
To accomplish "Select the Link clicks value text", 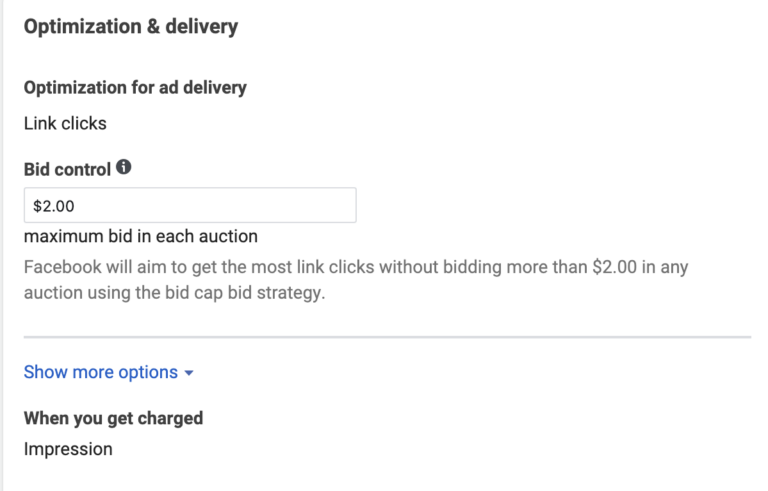I will (65, 124).
